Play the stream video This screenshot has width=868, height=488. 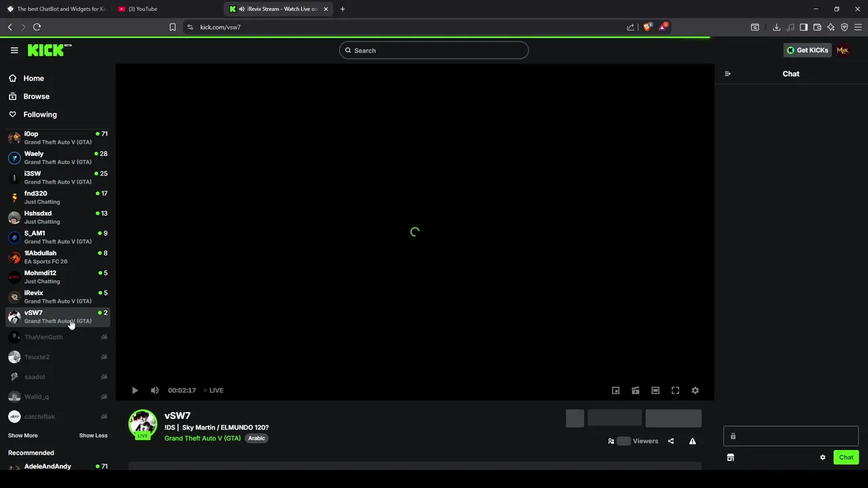click(x=135, y=390)
